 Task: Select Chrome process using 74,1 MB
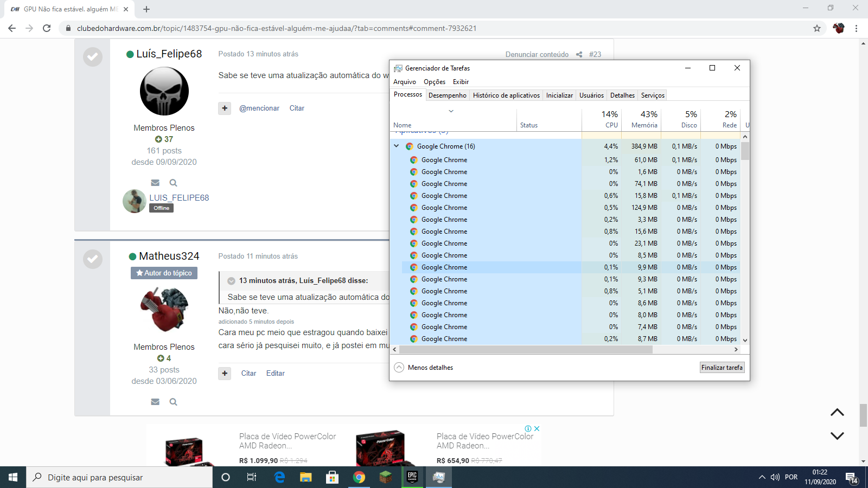pyautogui.click(x=565, y=184)
